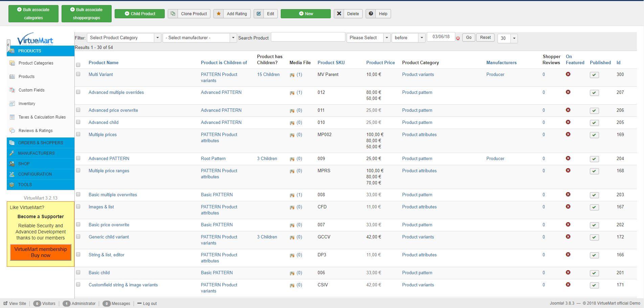Click the Add Rating star icon
Screen dimensions: 644x308
coord(218,14)
